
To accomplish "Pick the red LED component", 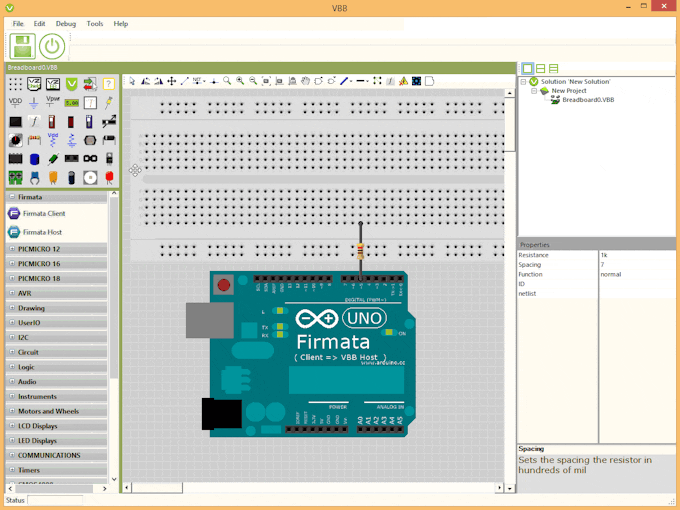I will [x=109, y=177].
